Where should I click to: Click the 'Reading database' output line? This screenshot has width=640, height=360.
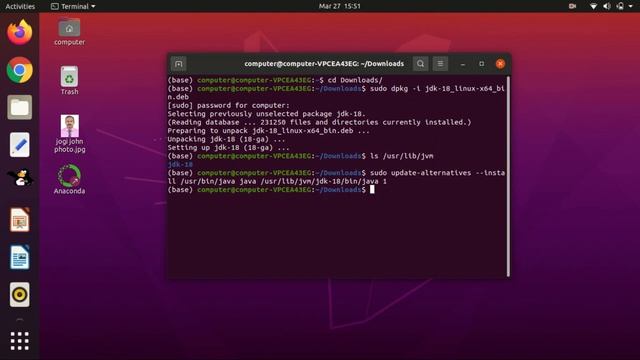pyautogui.click(x=319, y=122)
